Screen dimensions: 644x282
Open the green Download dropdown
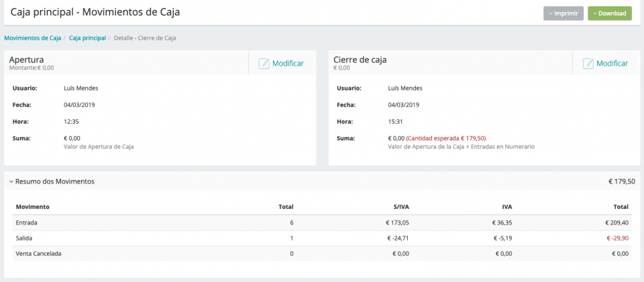(609, 13)
